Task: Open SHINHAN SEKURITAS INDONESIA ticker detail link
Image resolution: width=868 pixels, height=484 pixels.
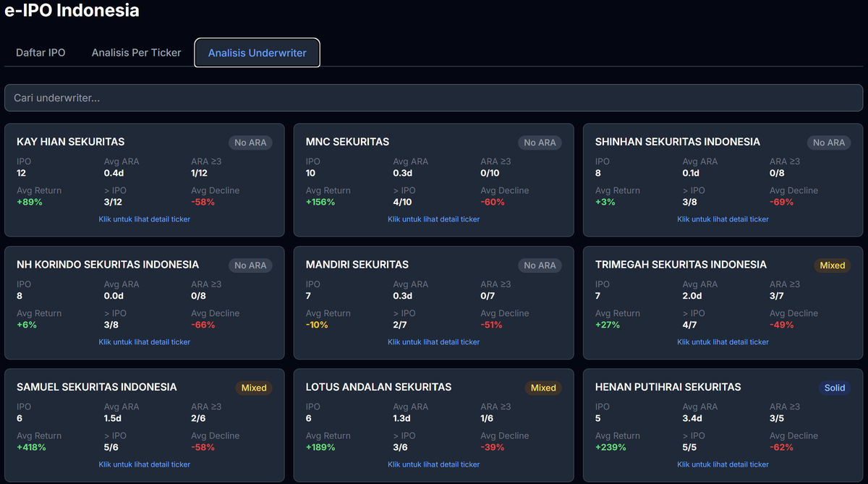Action: [x=723, y=219]
